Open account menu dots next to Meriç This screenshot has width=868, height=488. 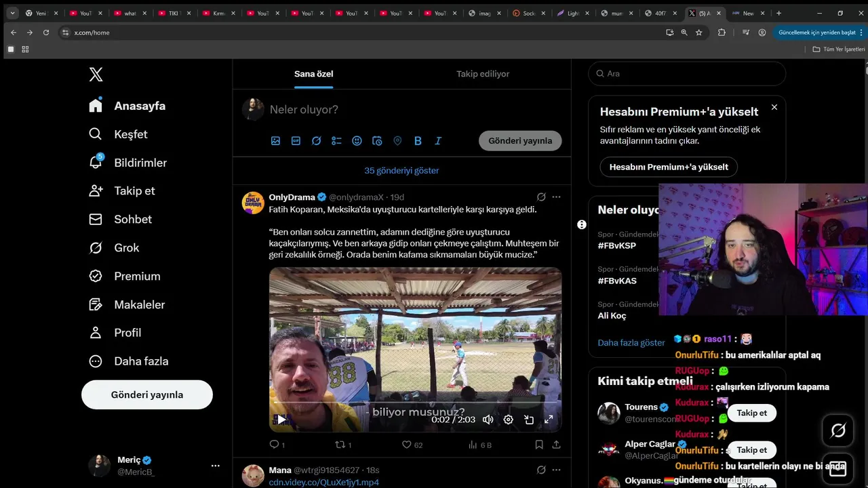pos(215,466)
